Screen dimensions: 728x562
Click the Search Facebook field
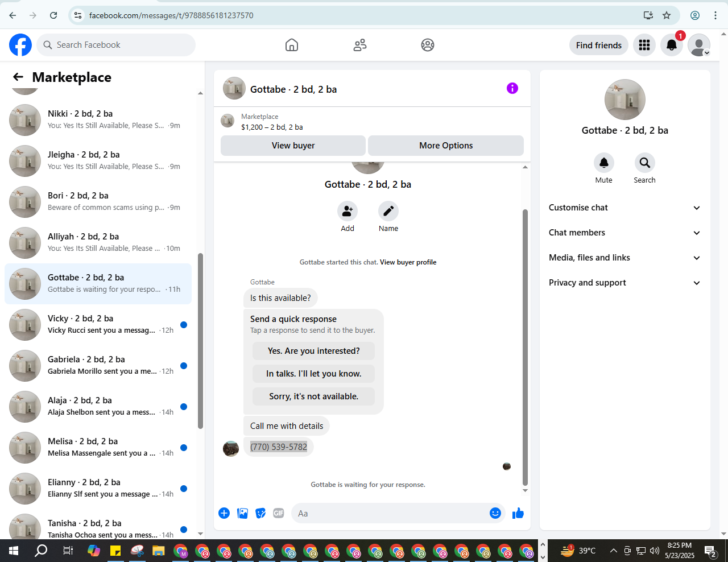click(116, 45)
